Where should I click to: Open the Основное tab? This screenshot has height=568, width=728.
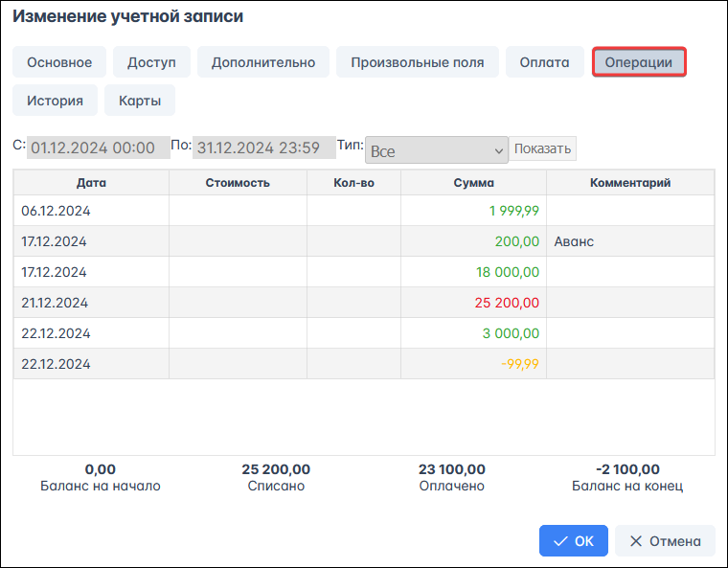(59, 62)
